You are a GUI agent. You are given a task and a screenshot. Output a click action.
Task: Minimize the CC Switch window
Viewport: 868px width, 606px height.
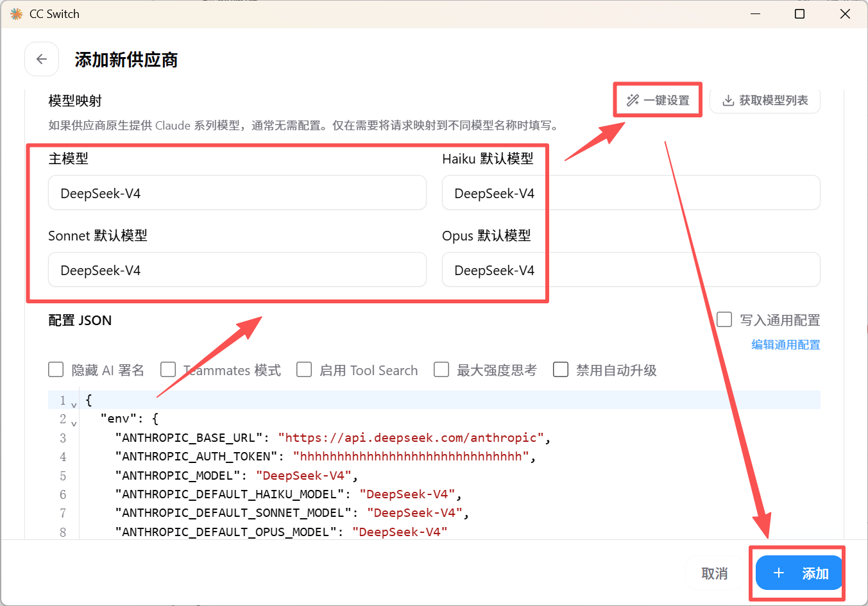[756, 14]
